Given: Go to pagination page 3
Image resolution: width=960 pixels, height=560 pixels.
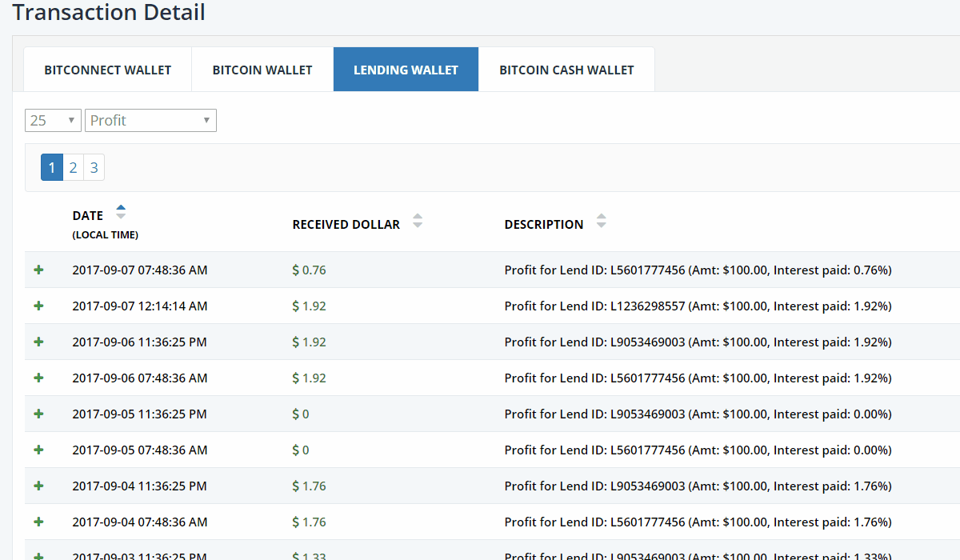Looking at the screenshot, I should pyautogui.click(x=94, y=167).
